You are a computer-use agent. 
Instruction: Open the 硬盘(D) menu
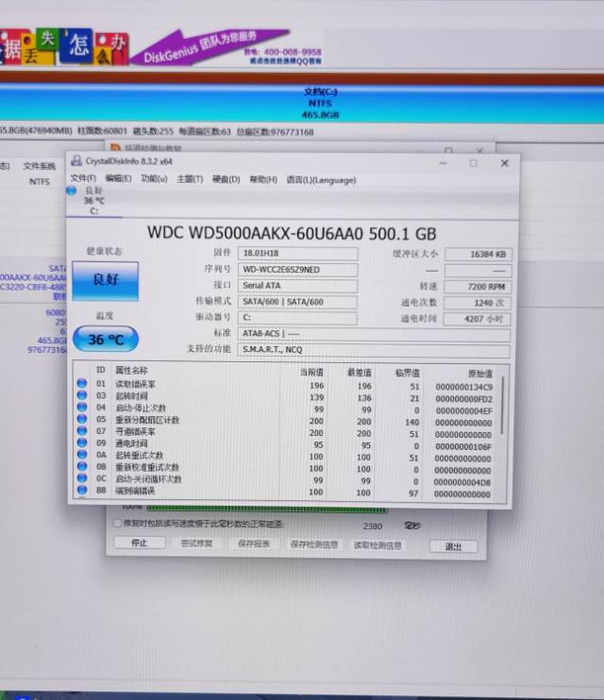(x=226, y=179)
